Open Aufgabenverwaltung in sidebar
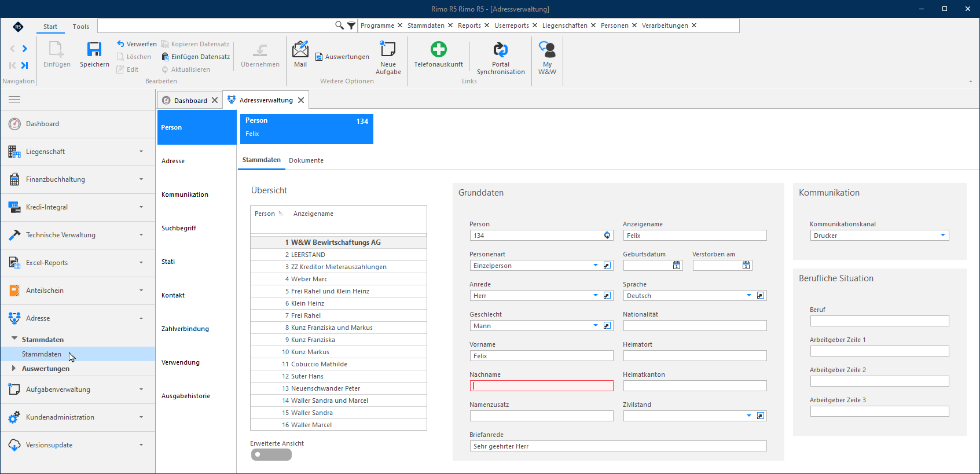The height and width of the screenshot is (474, 980). [x=78, y=390]
